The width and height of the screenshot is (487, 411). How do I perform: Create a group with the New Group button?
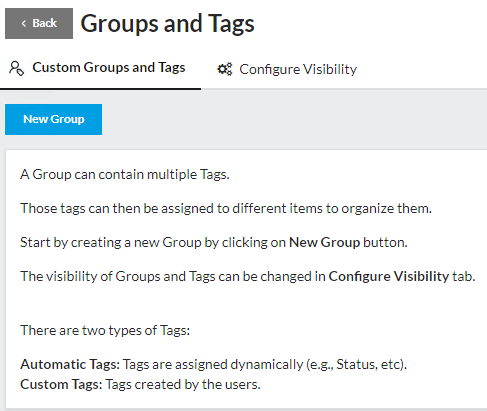pos(54,119)
